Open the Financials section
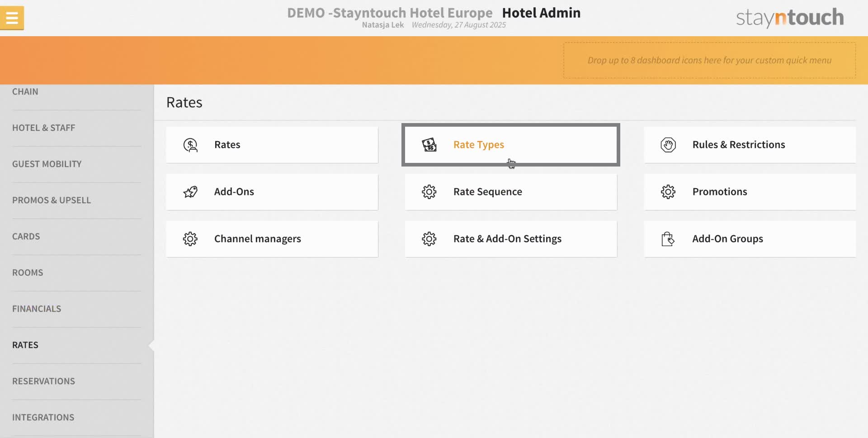868x438 pixels. [37, 309]
